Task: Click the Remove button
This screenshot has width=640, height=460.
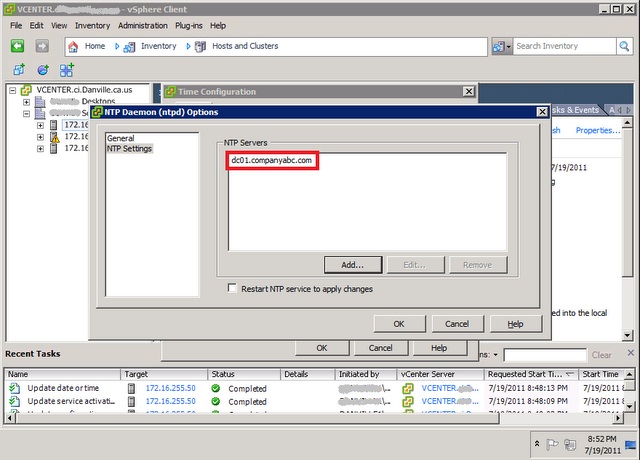Action: click(478, 265)
